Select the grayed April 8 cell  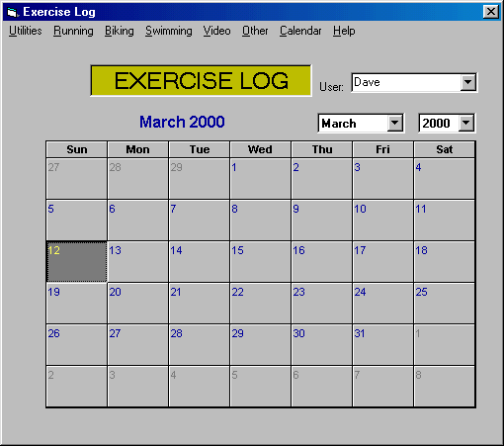click(444, 387)
